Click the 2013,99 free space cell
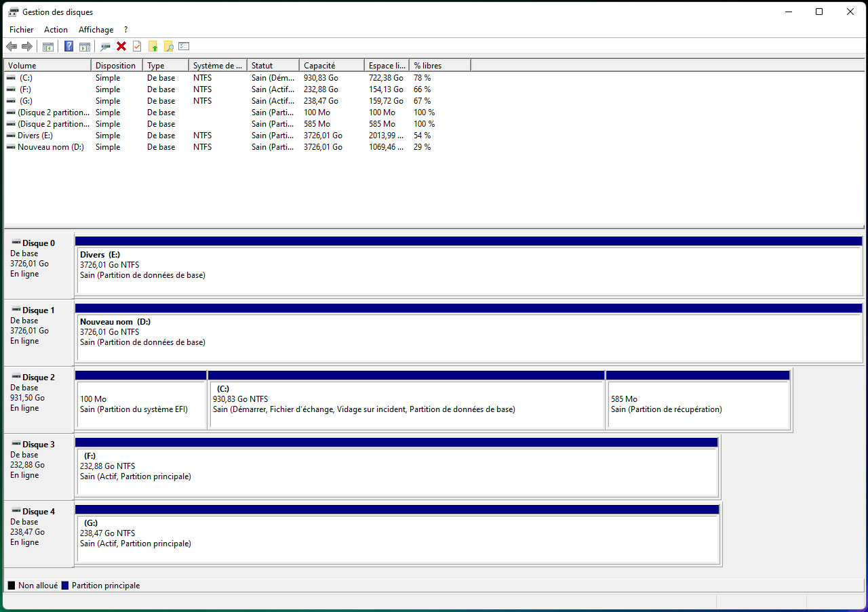 pyautogui.click(x=387, y=136)
